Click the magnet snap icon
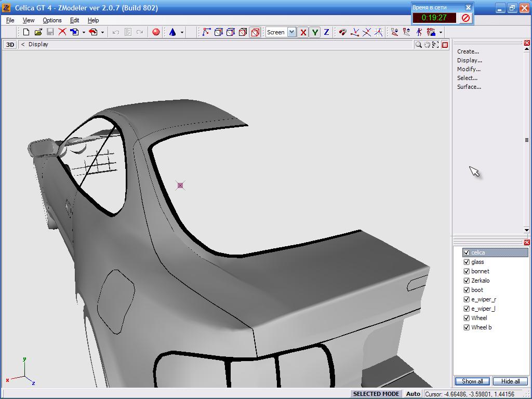Viewport: 532px width, 399px height. [x=342, y=32]
